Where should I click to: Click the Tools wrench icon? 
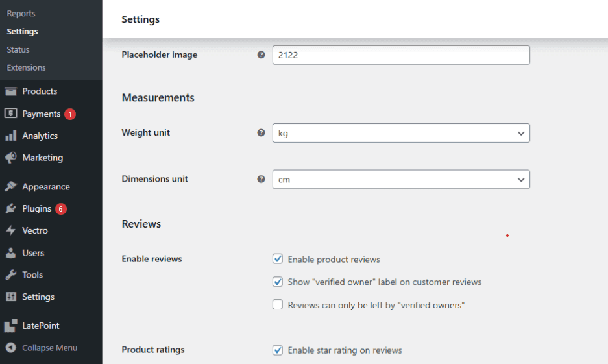[11, 275]
